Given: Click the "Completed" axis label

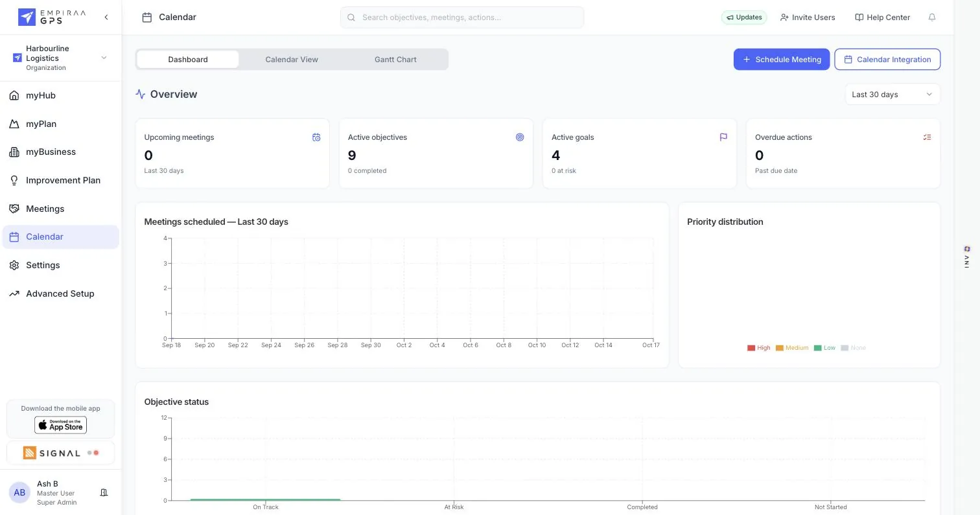Looking at the screenshot, I should (642, 507).
